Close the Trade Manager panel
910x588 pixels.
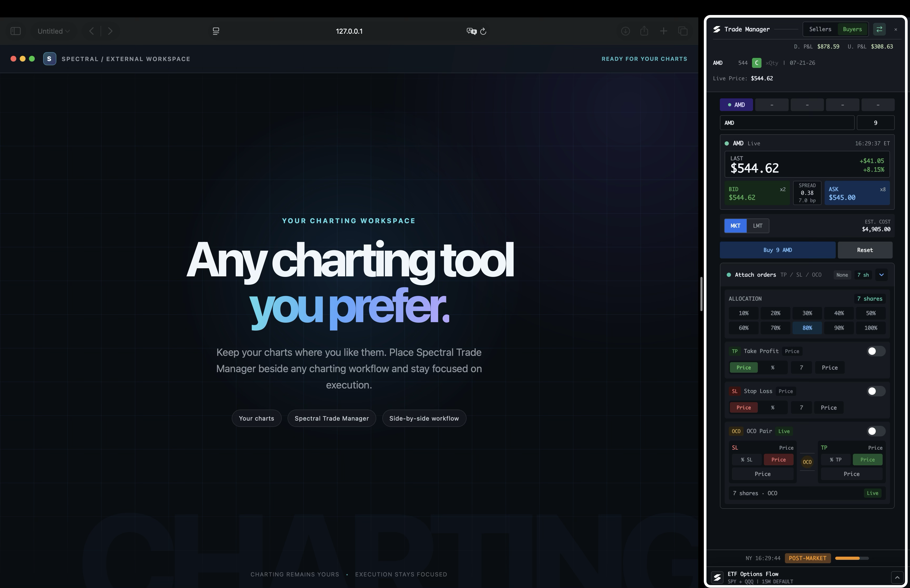click(896, 29)
